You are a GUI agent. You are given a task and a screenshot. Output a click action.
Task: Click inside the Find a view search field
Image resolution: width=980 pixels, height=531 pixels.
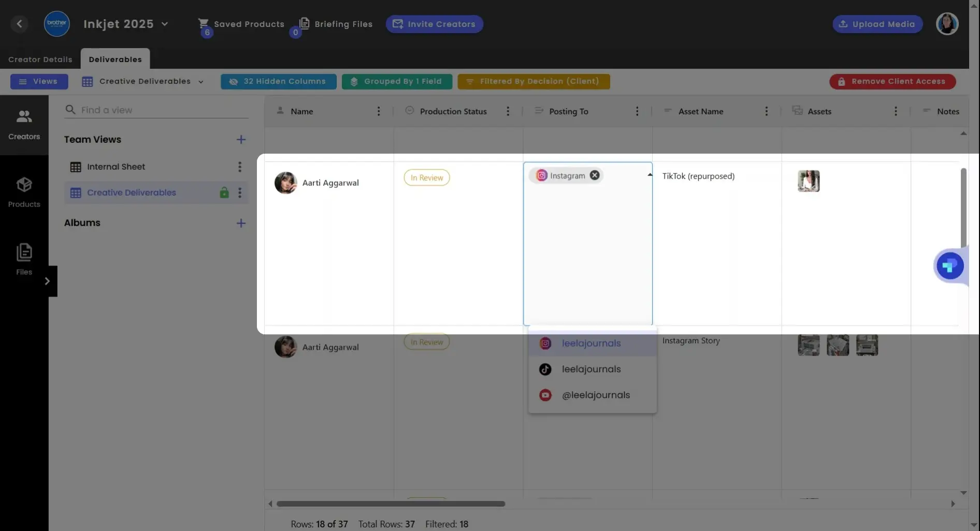[155, 110]
